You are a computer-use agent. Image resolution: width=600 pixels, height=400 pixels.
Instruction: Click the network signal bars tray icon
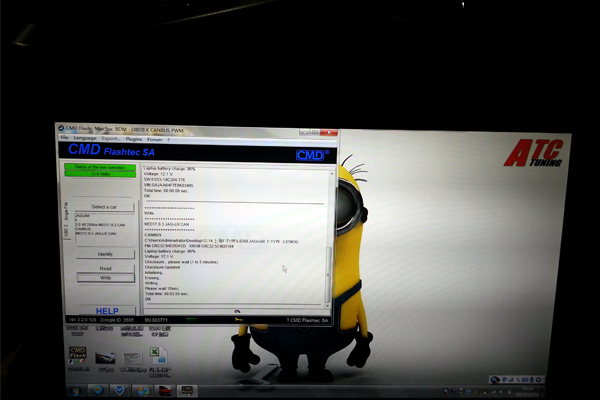pos(493,392)
